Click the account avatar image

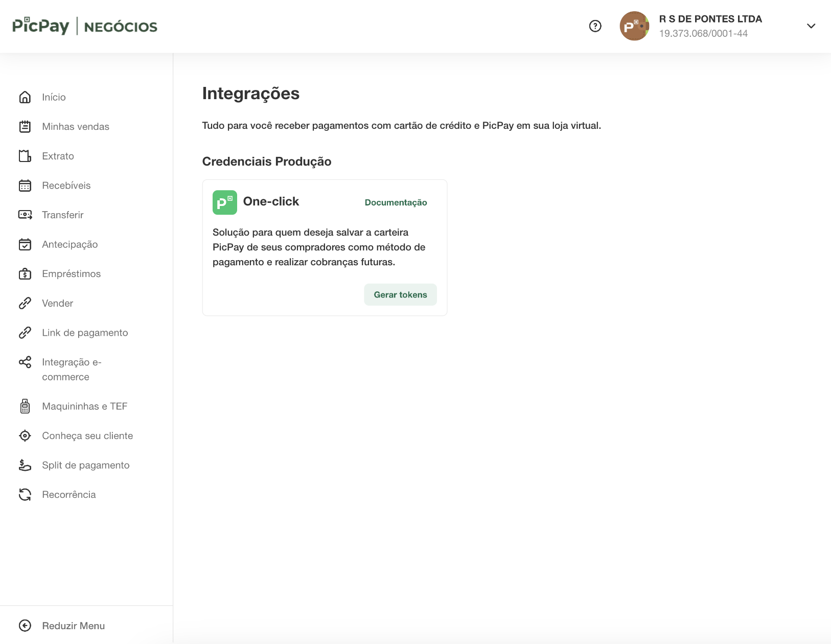635,26
